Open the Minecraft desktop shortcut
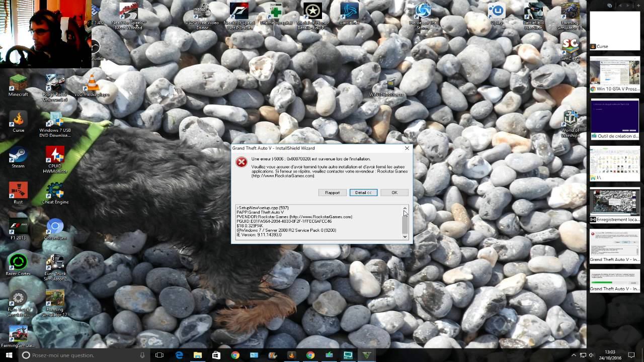Image resolution: width=644 pixels, height=362 pixels. [18, 85]
